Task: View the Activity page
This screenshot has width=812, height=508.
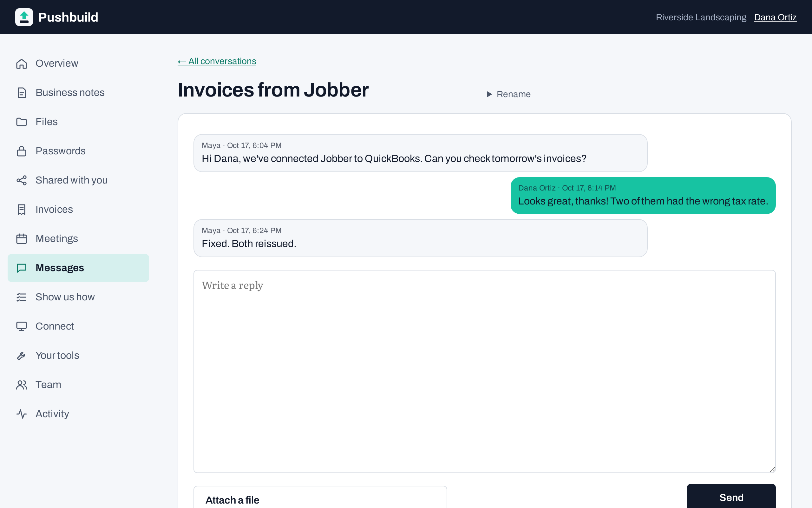Action: [x=78, y=414]
